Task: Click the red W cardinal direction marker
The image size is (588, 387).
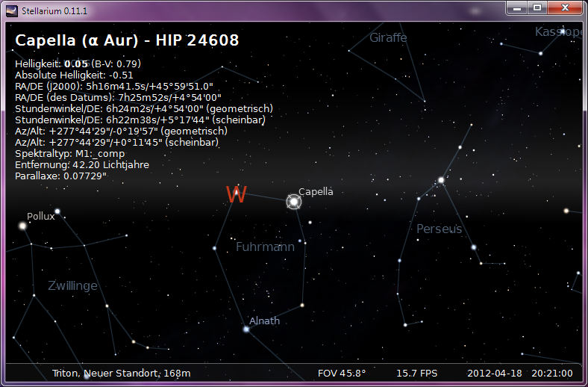Action: tap(237, 195)
